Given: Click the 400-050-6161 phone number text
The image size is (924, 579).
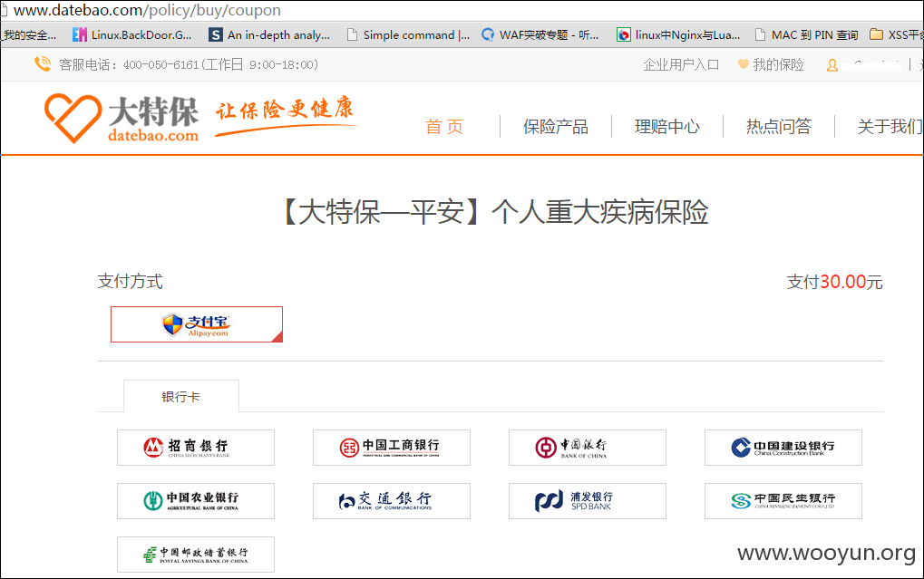Looking at the screenshot, I should pyautogui.click(x=160, y=65).
